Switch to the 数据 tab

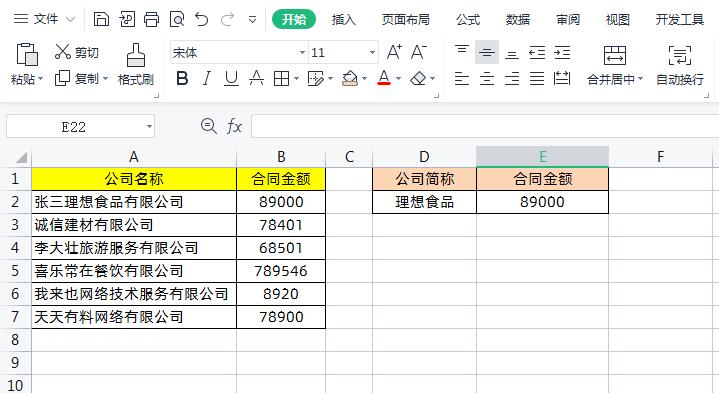click(518, 19)
